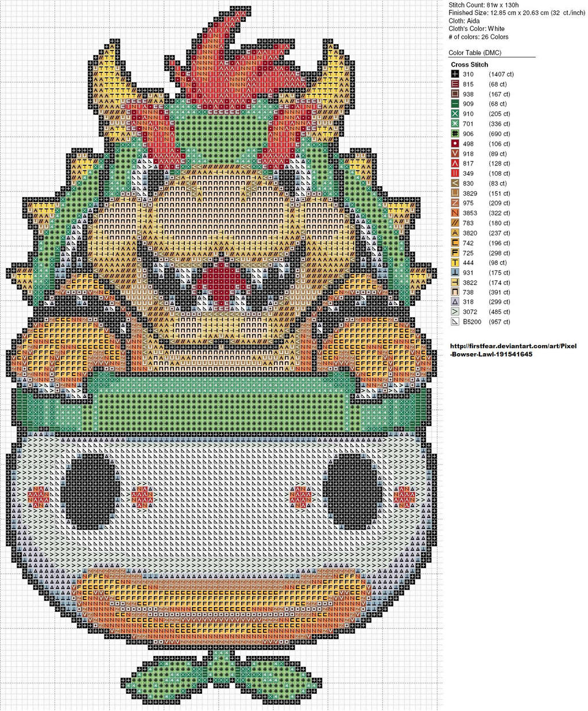Click the "(98 ct)" count for 444
588x711 pixels.
pos(498,263)
